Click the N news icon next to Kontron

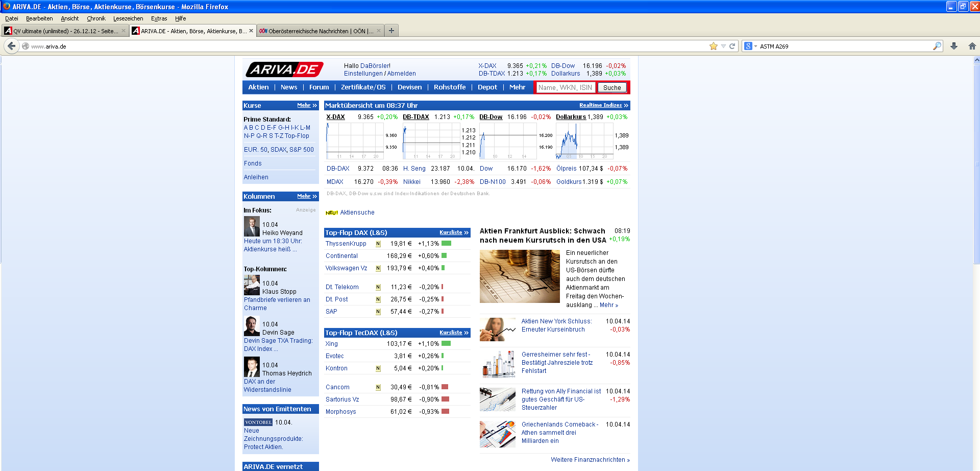[378, 368]
